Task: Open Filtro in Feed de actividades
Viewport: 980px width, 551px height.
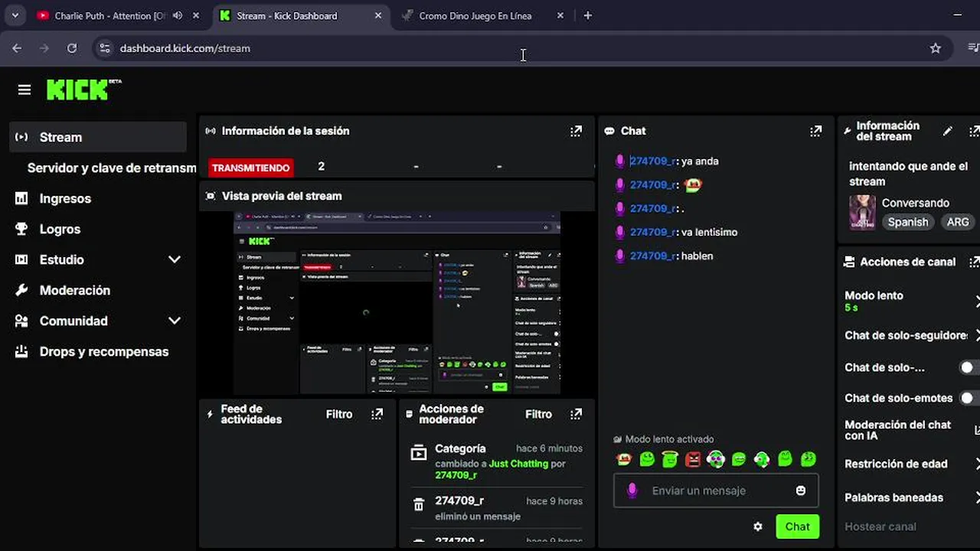Action: 339,414
